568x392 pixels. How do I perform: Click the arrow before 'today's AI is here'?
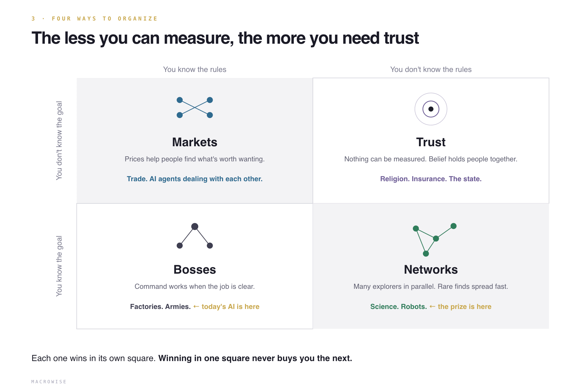click(x=196, y=307)
